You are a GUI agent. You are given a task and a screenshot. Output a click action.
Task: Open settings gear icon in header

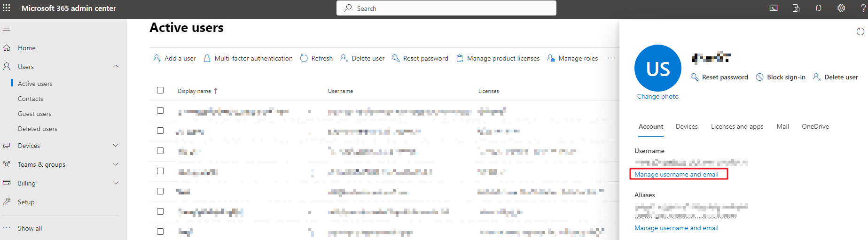pos(841,8)
